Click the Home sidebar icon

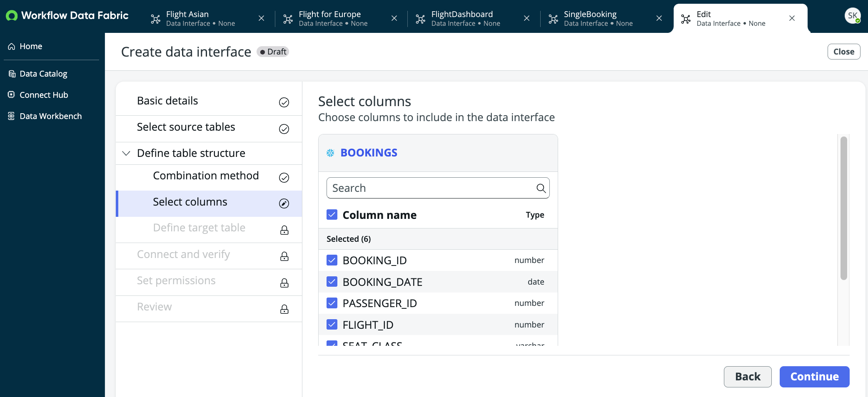[12, 47]
